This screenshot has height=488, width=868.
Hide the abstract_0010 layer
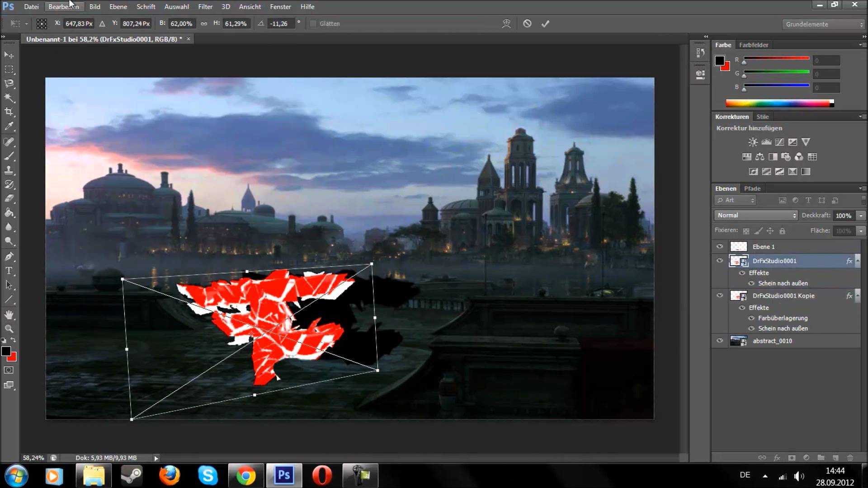(x=720, y=341)
